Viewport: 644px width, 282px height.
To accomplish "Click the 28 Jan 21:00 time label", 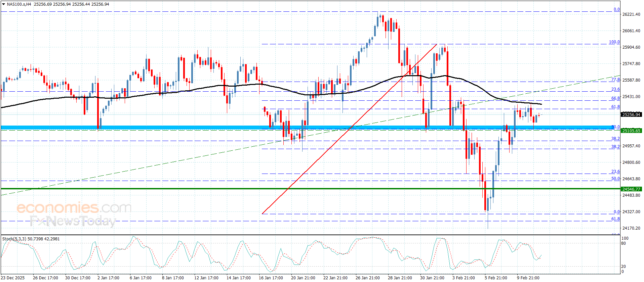I will click(400, 278).
